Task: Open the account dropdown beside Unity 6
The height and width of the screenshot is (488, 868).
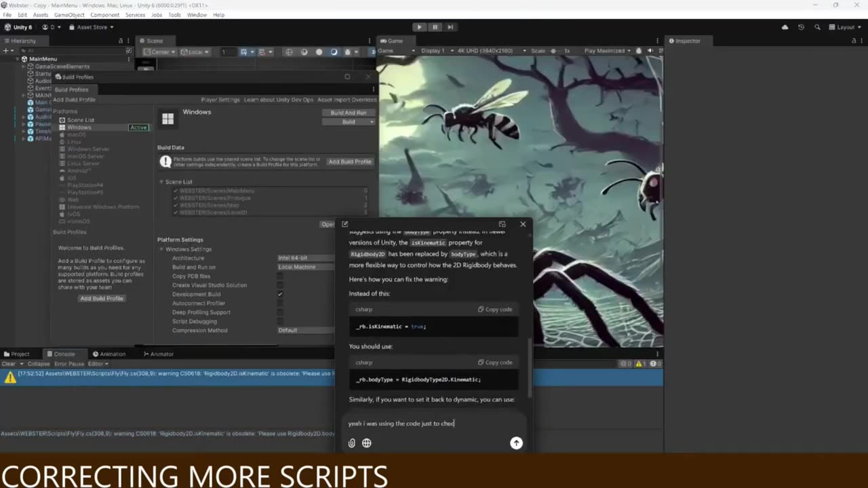Action: (52, 27)
